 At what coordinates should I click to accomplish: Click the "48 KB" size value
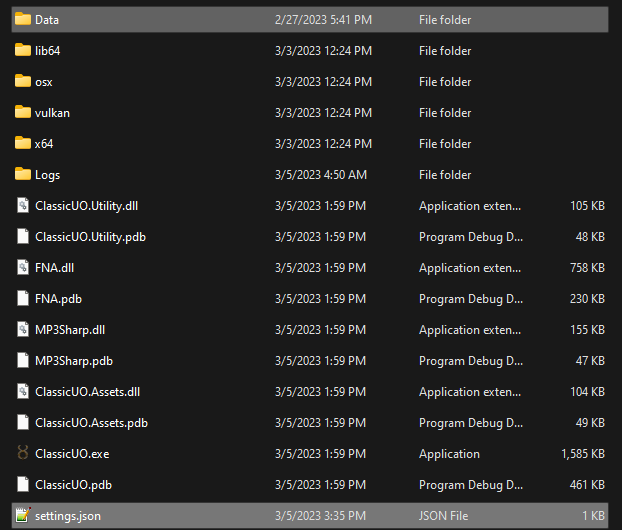[590, 237]
